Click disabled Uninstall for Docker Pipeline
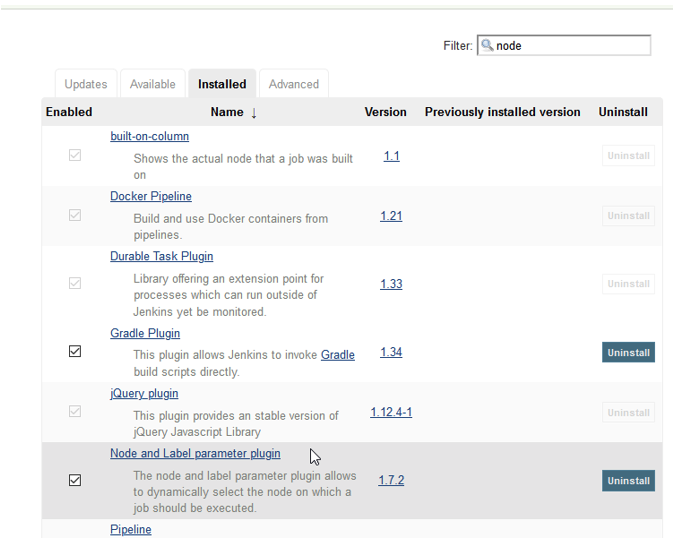The image size is (686, 557). [x=628, y=216]
